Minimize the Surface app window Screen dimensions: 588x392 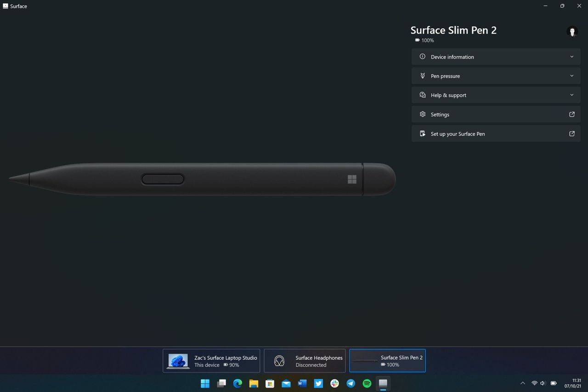[x=545, y=6]
